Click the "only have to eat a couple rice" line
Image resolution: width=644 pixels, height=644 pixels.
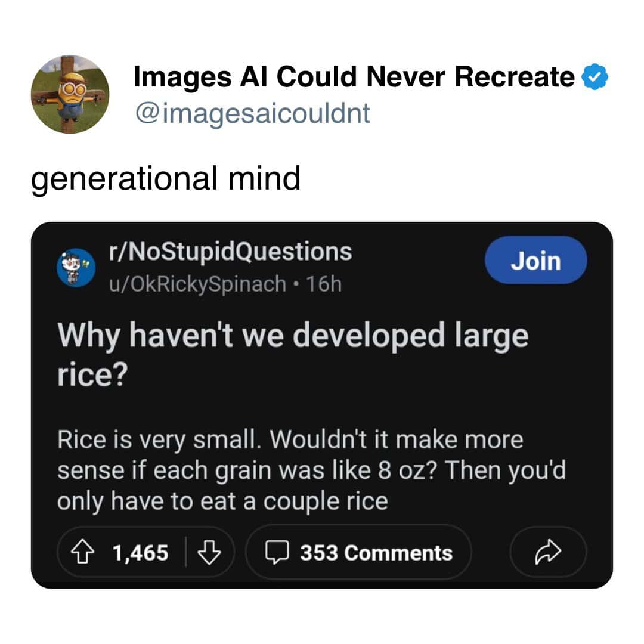[x=222, y=501]
